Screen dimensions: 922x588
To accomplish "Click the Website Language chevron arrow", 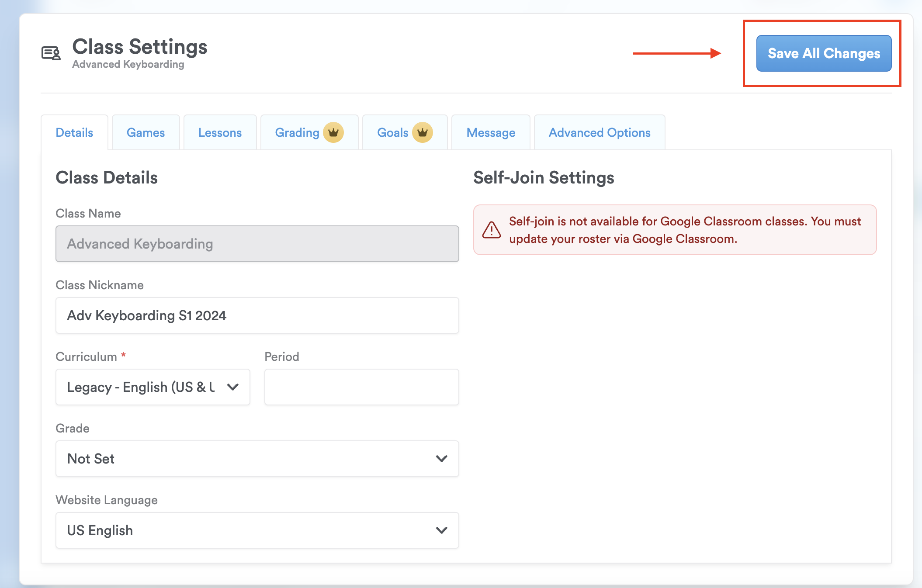I will point(441,530).
